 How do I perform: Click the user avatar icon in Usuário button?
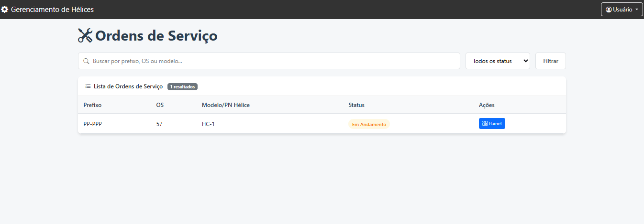(609, 10)
